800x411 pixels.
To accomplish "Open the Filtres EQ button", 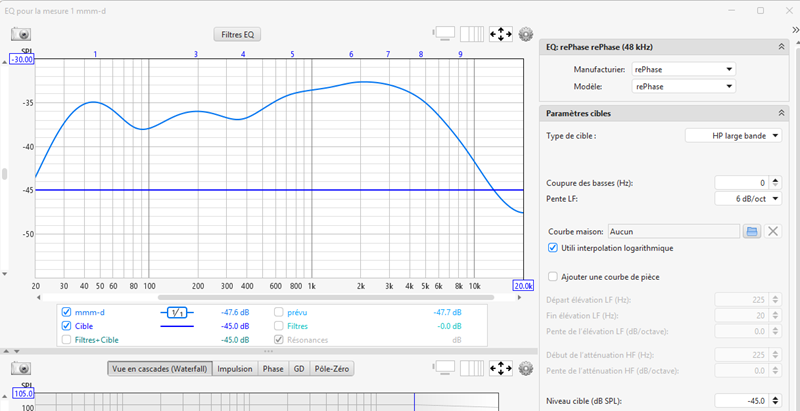I will pos(237,35).
